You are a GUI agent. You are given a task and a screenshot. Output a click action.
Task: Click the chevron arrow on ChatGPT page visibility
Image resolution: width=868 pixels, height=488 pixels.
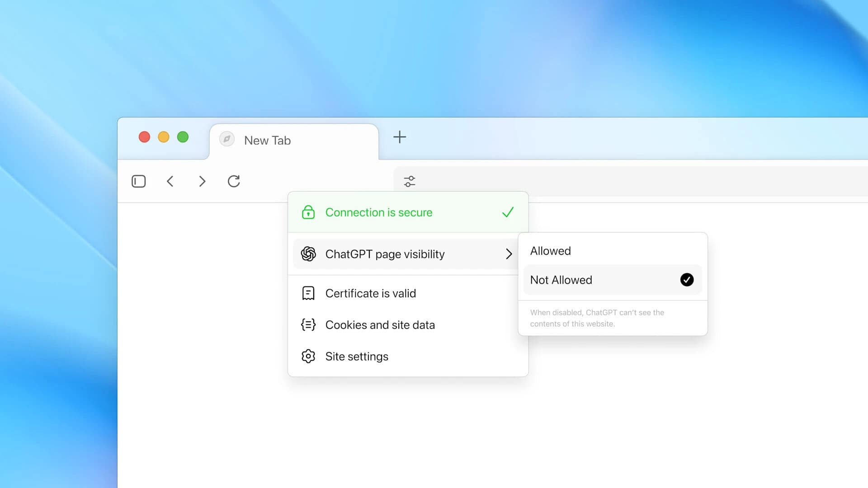coord(509,253)
